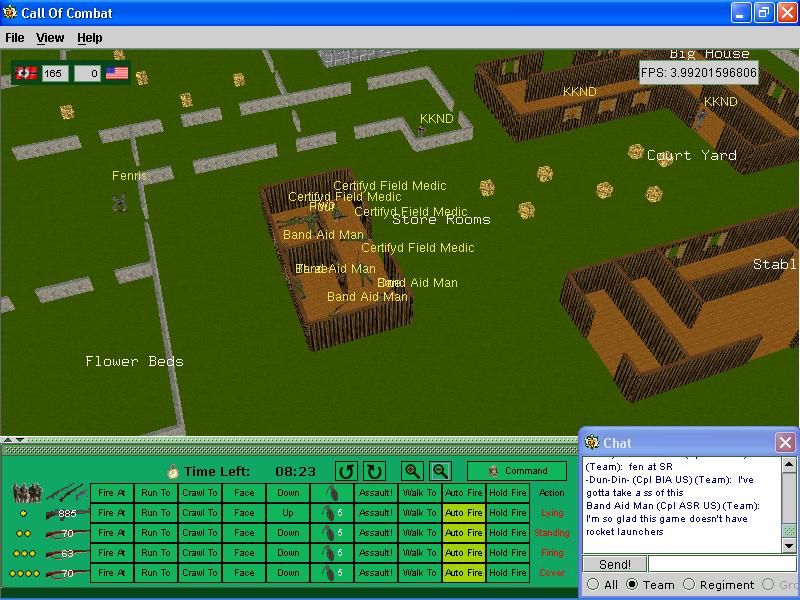800x600 pixels.
Task: Open the Help menu
Action: (x=90, y=38)
